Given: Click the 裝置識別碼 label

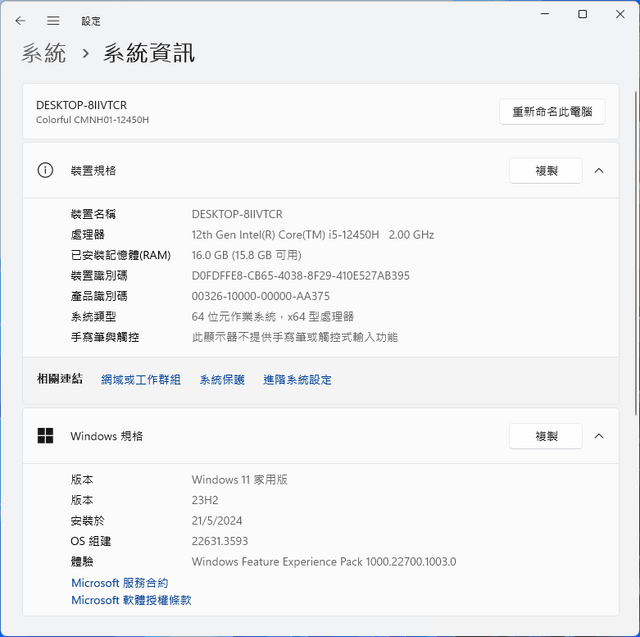Looking at the screenshot, I should pos(99,275).
